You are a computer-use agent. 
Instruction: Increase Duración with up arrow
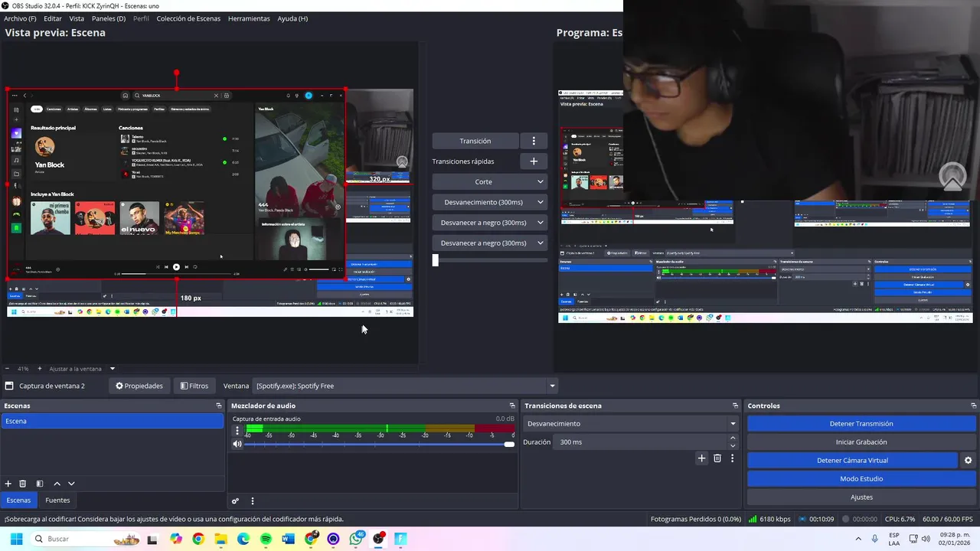point(733,439)
